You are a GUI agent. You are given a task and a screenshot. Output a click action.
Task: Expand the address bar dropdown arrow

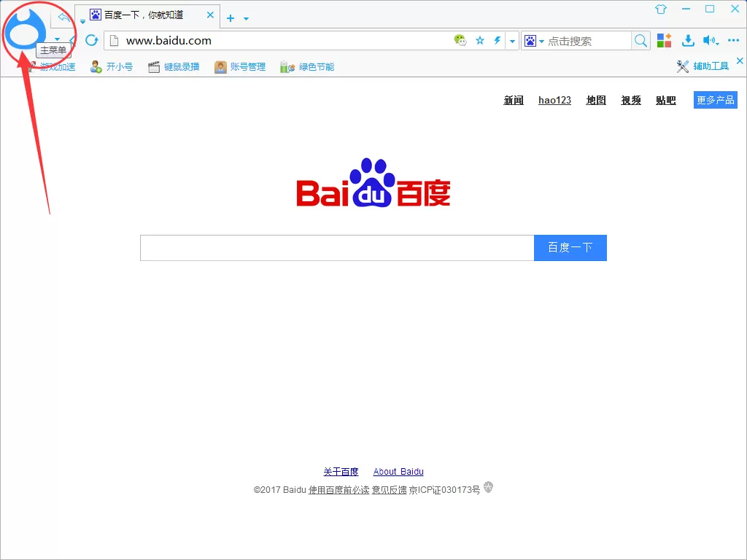click(512, 41)
